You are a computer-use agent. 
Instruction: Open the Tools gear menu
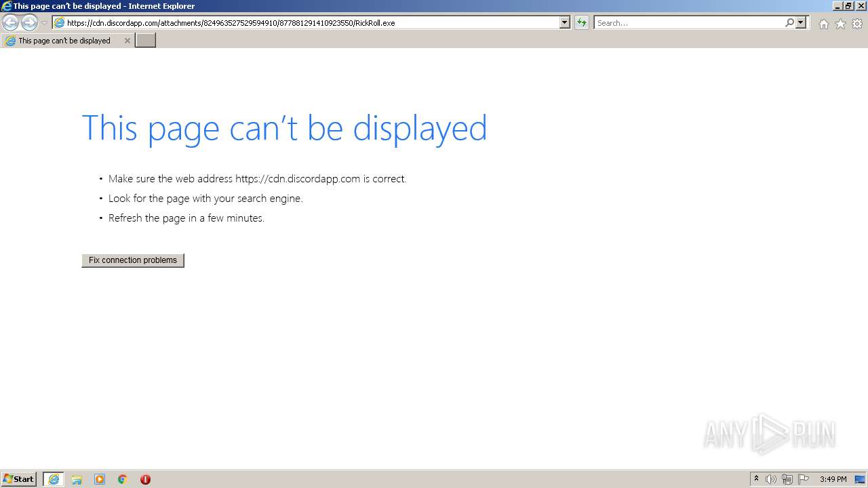pos(857,24)
